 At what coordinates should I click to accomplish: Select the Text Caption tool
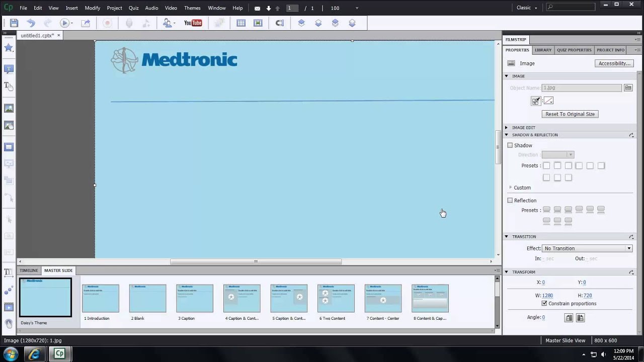pos(9,69)
